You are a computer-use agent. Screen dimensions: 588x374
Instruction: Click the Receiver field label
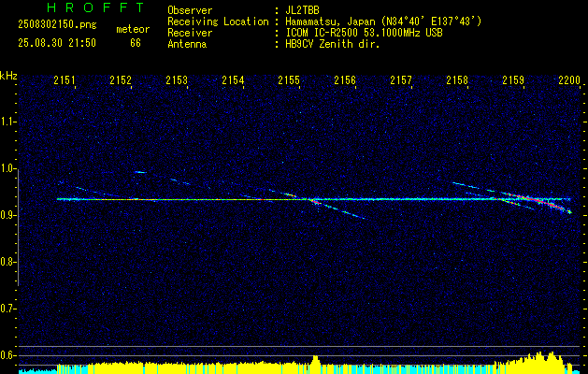190,33
